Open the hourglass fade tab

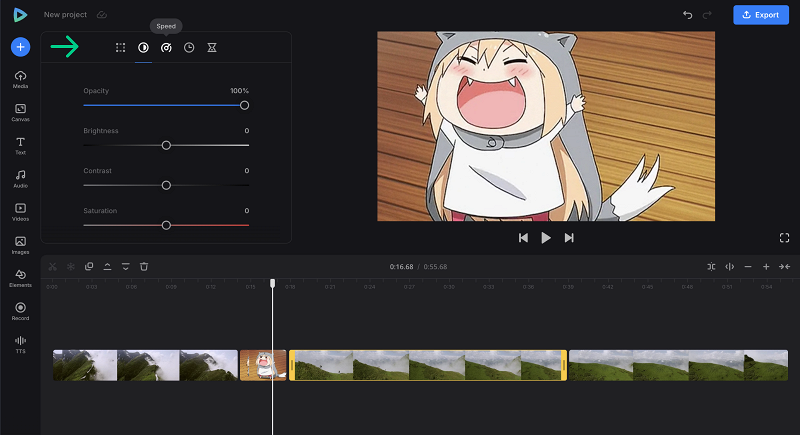coord(212,47)
